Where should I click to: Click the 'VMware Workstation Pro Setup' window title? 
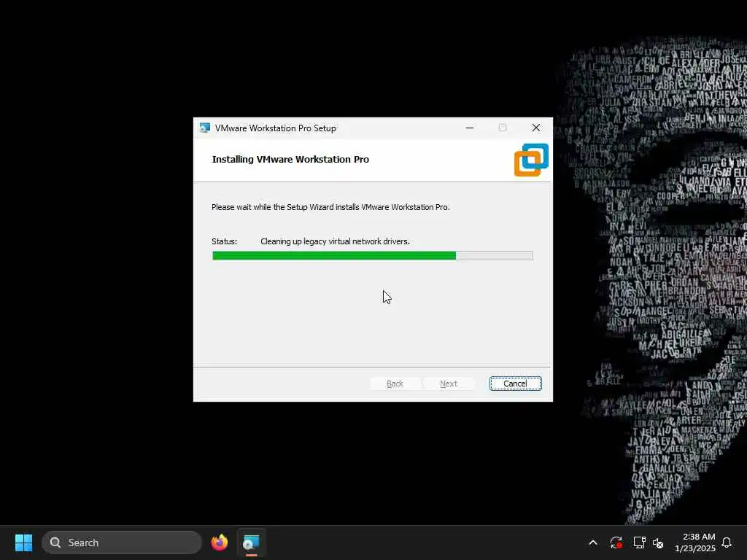(x=275, y=128)
